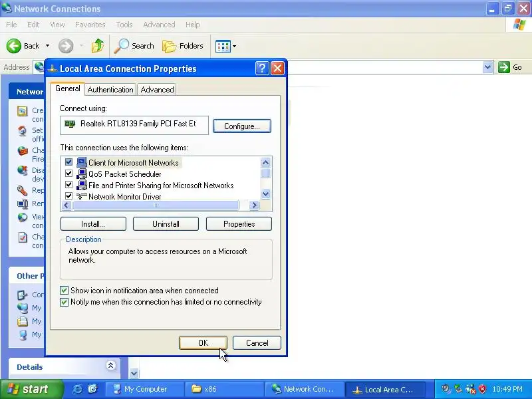Click the security alert shield tray icon
532x399 pixels.
coord(482,389)
